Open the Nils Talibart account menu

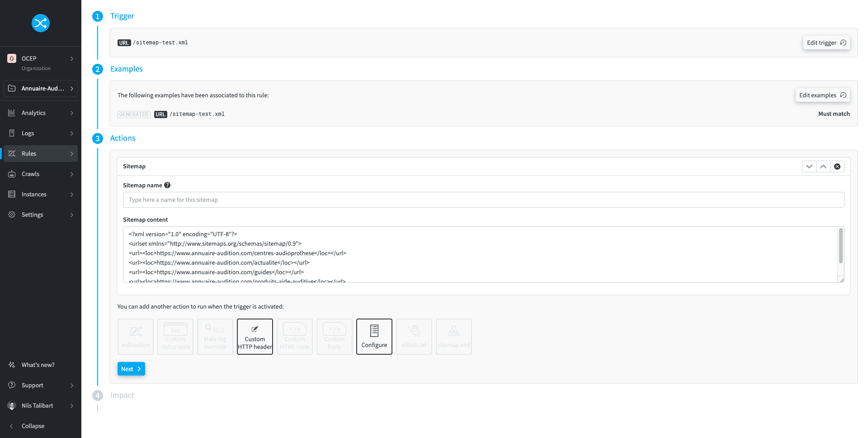[x=37, y=405]
